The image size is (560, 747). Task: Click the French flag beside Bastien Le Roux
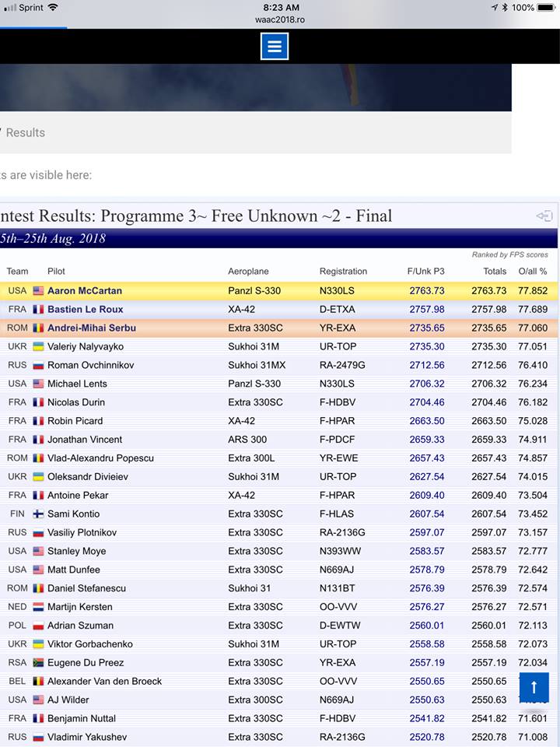pos(38,309)
